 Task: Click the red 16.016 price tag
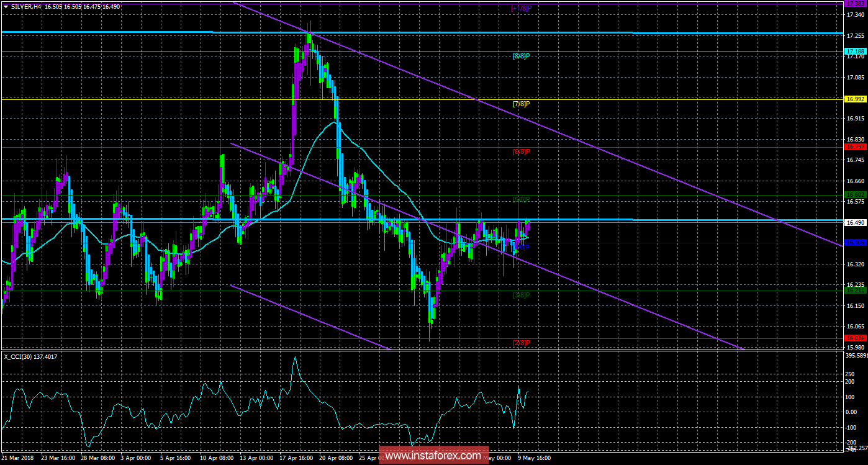pyautogui.click(x=855, y=338)
